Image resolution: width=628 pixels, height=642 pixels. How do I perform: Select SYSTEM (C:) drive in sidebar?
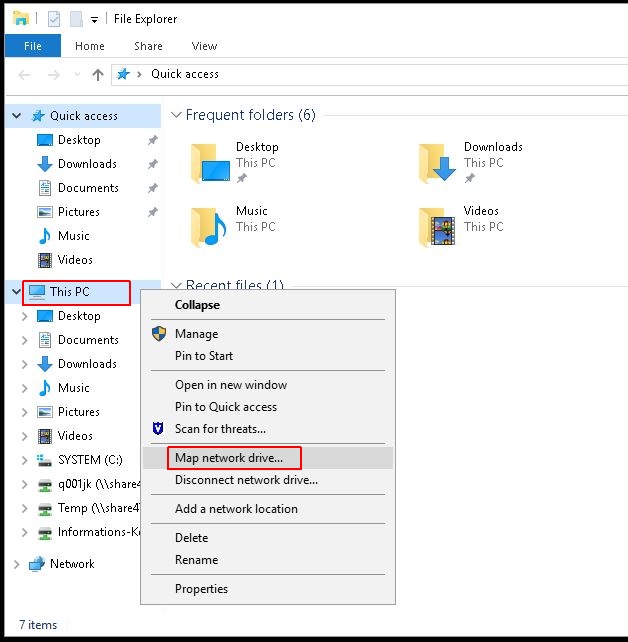point(89,460)
